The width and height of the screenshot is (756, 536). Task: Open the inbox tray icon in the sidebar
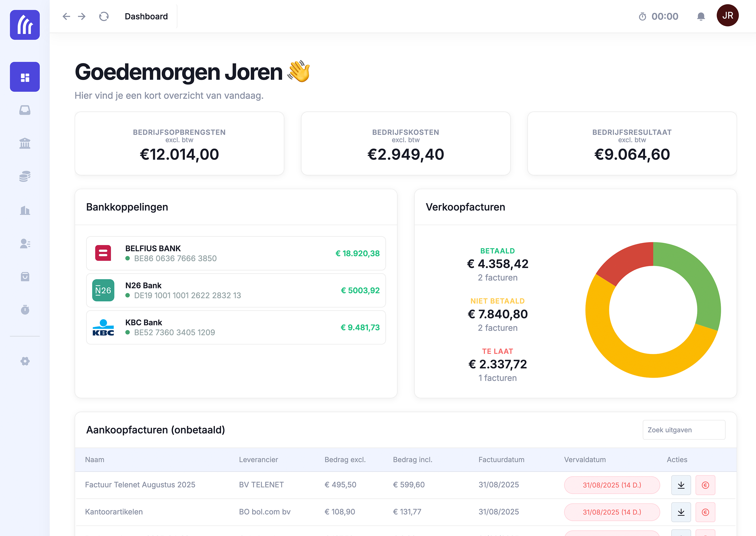tap(25, 110)
